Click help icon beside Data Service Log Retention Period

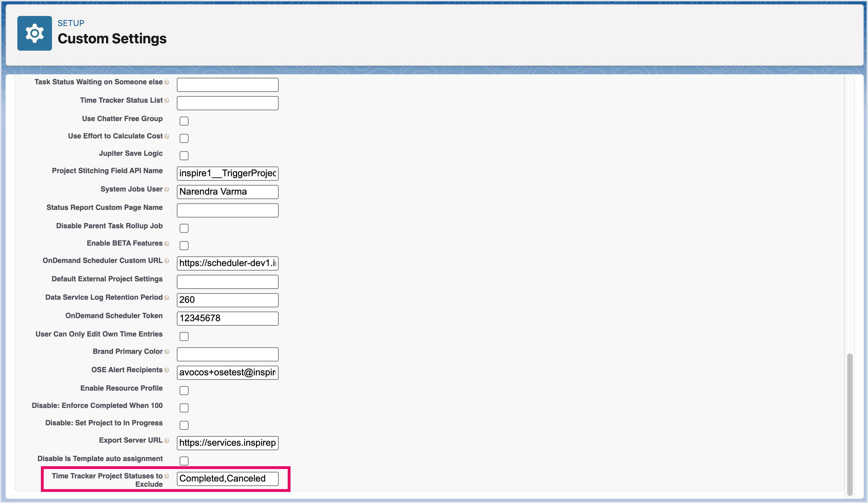click(x=167, y=298)
